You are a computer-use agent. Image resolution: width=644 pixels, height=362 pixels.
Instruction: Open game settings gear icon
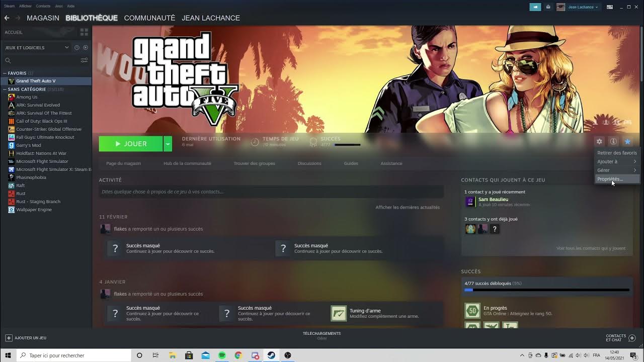[599, 142]
